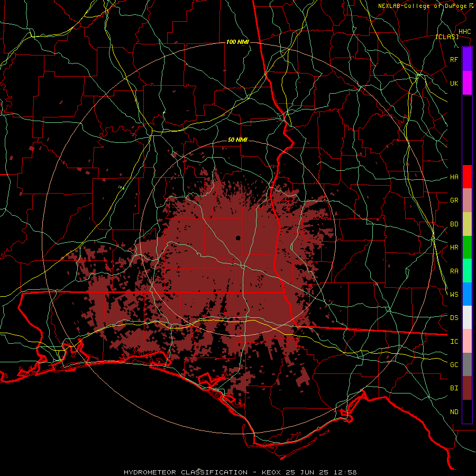This screenshot has width=476, height=476.
Task: Click the [CLAS] units label
Action: (447, 37)
